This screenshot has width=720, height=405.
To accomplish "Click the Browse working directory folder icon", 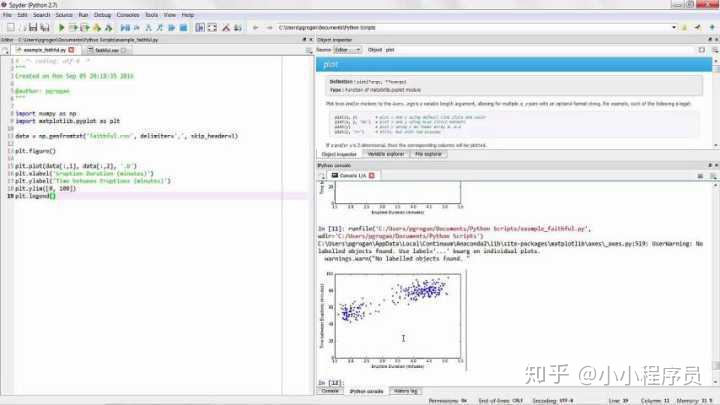I will [x=684, y=28].
